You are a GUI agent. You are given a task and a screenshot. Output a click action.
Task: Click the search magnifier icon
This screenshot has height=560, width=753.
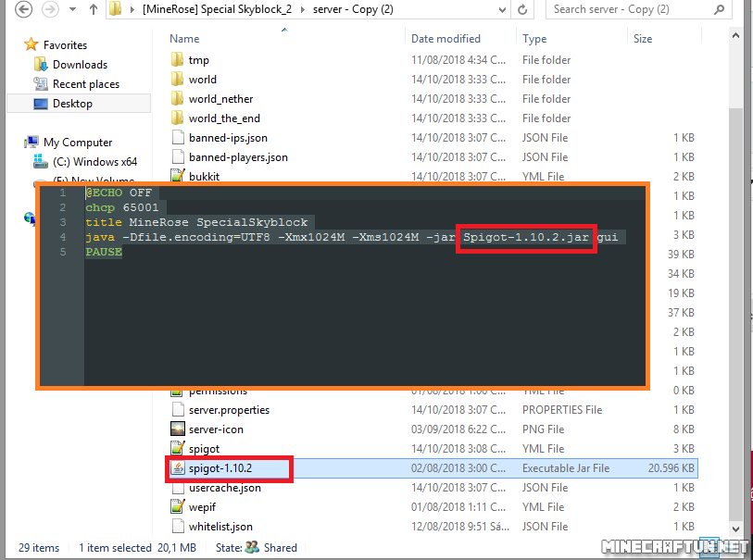click(x=719, y=9)
